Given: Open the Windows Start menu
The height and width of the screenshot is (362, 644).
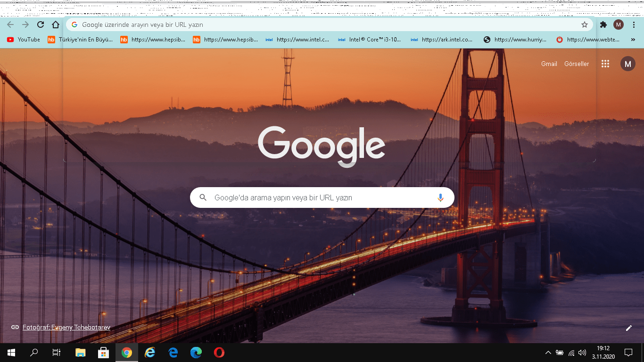Looking at the screenshot, I should pos(11,353).
